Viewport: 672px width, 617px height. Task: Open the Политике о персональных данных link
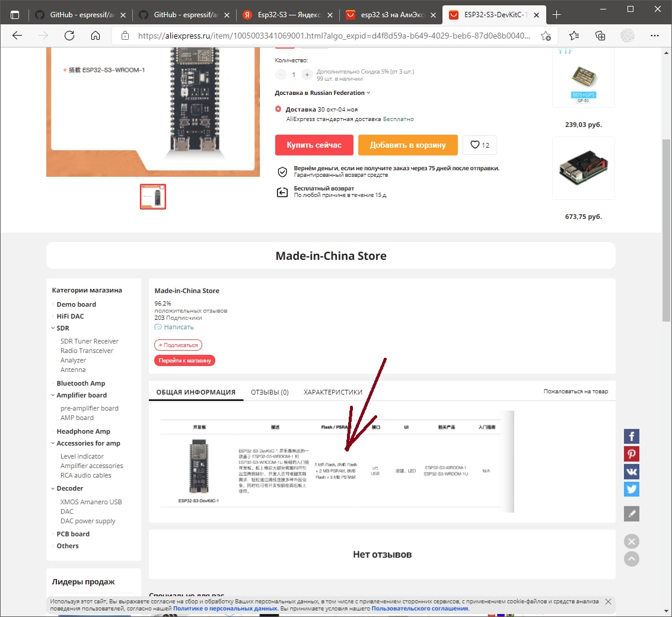pyautogui.click(x=225, y=608)
